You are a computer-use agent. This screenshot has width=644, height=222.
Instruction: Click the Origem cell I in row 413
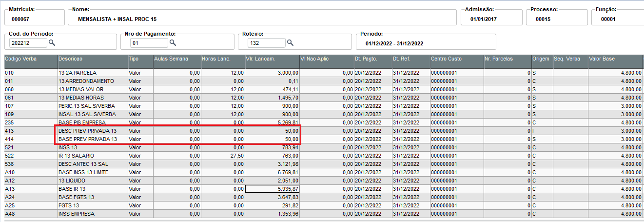[542, 131]
